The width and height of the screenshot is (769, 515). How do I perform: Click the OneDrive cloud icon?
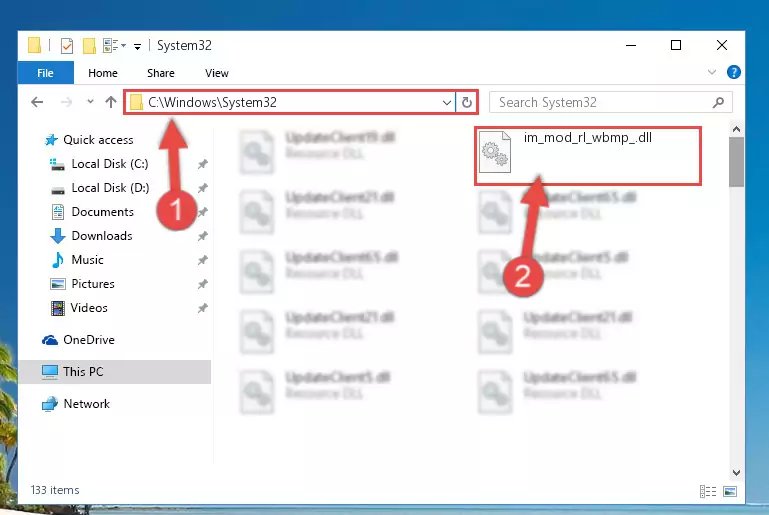tap(50, 340)
